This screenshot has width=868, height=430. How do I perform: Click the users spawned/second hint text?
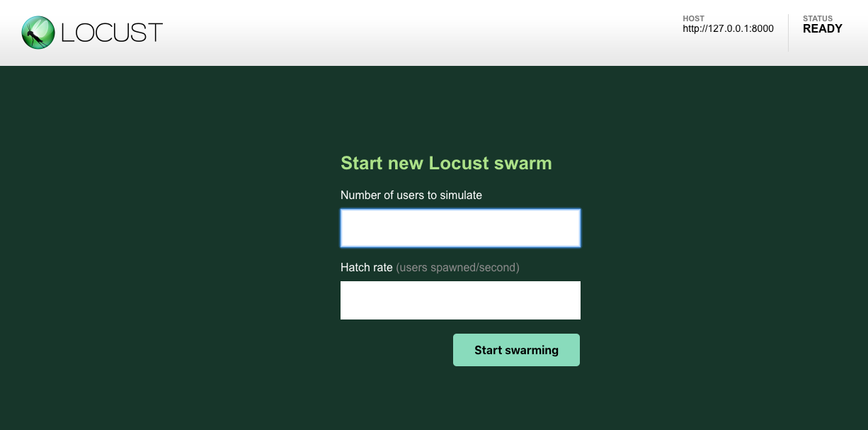[458, 267]
